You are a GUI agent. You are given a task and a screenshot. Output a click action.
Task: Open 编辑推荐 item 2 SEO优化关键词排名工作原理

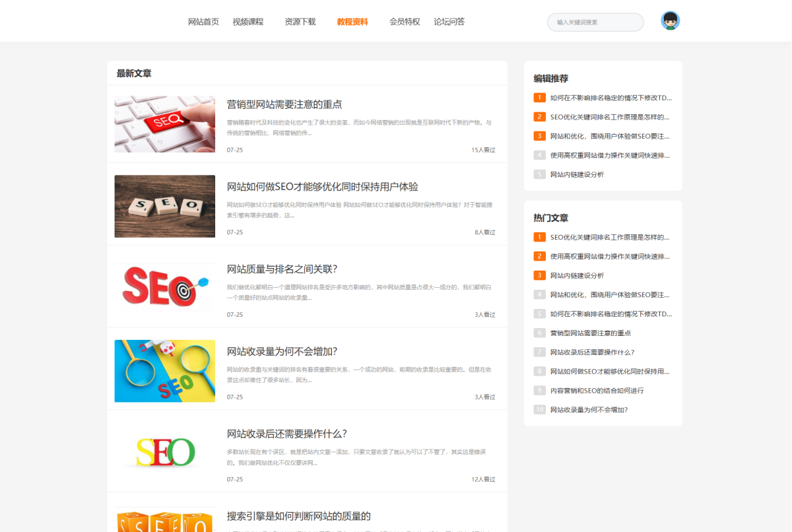pos(610,117)
